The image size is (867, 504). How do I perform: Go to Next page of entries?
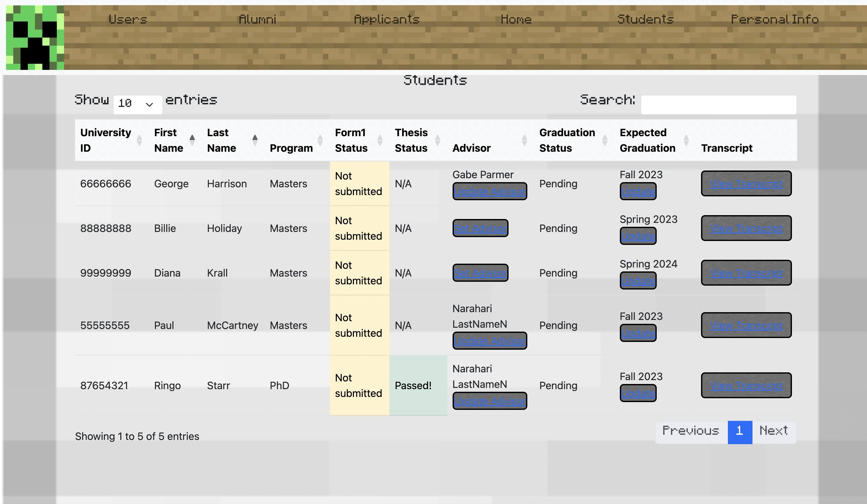[774, 432]
